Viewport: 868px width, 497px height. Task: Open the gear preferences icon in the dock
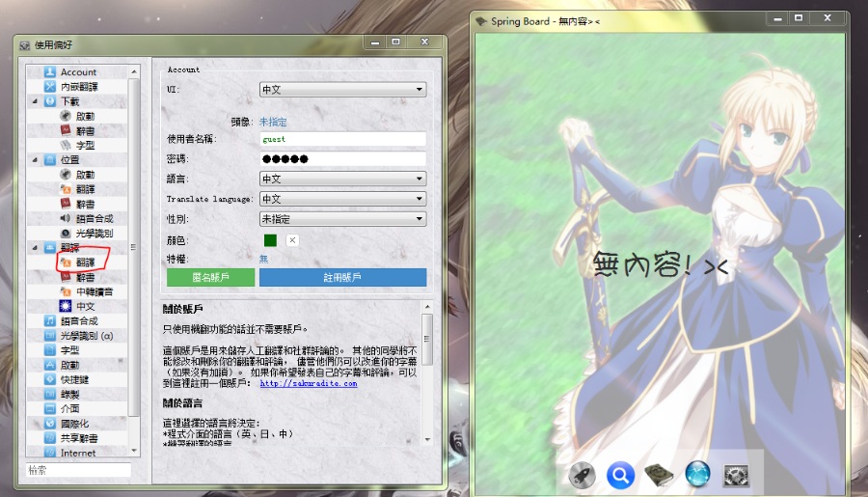coord(738,474)
